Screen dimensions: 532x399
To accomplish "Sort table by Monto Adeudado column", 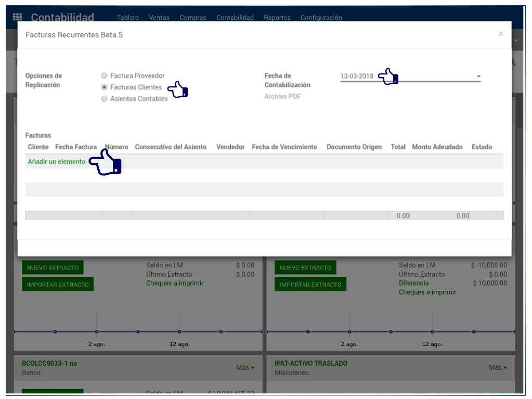I will pyautogui.click(x=437, y=147).
